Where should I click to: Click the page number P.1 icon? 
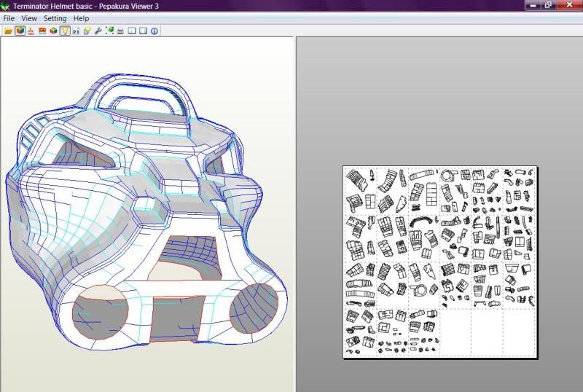pos(76,31)
